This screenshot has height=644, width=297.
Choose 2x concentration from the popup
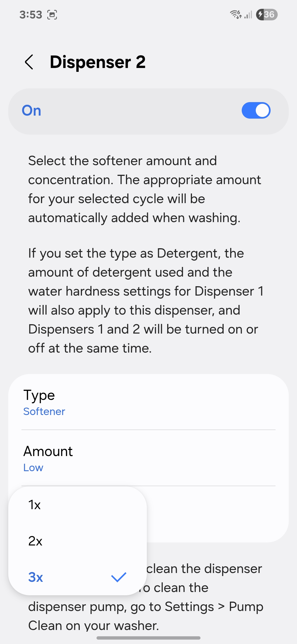[35, 541]
